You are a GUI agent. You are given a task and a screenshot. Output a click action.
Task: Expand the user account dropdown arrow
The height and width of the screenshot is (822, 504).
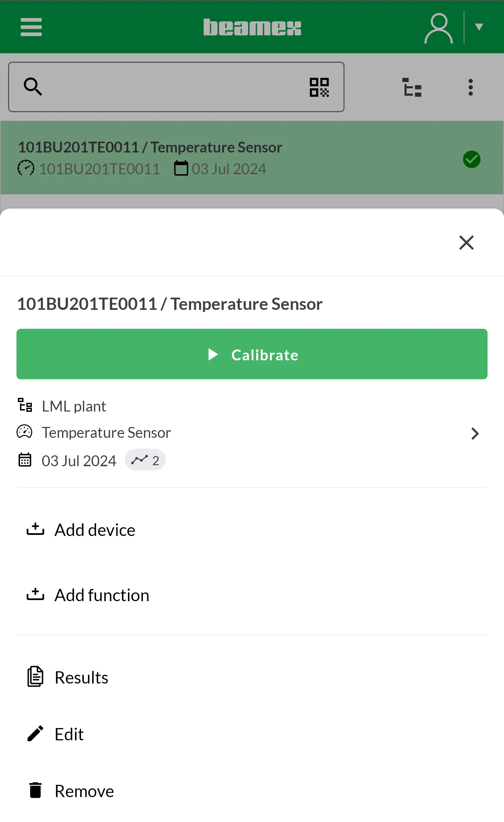click(479, 27)
